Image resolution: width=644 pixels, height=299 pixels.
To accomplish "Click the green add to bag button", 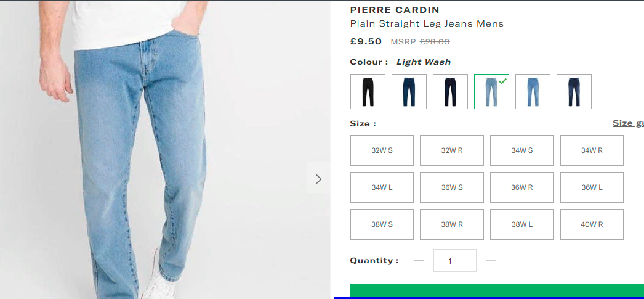I will pyautogui.click(x=497, y=291).
